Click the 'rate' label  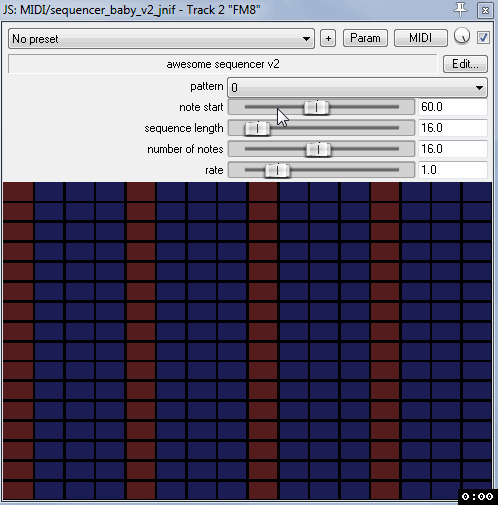[214, 170]
